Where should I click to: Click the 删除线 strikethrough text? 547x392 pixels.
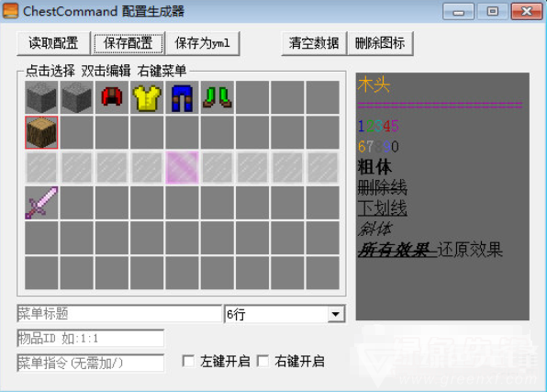pyautogui.click(x=383, y=188)
